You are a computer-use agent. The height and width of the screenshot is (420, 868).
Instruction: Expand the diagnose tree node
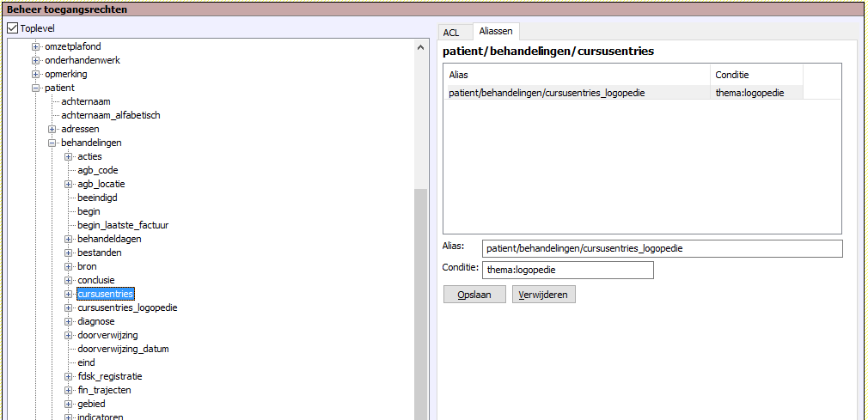point(69,321)
